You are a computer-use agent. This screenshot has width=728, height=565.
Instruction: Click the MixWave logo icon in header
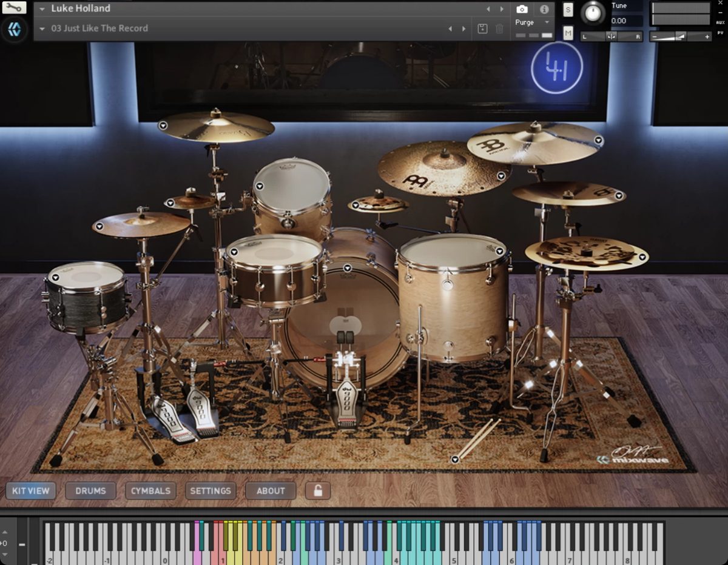[x=14, y=30]
